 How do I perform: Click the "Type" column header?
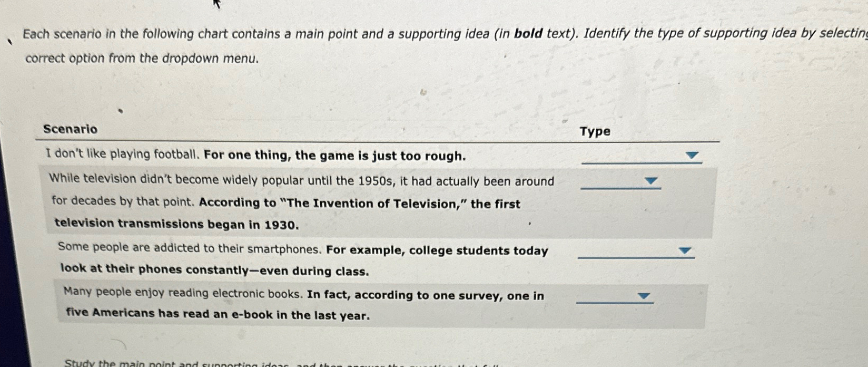coord(595,131)
